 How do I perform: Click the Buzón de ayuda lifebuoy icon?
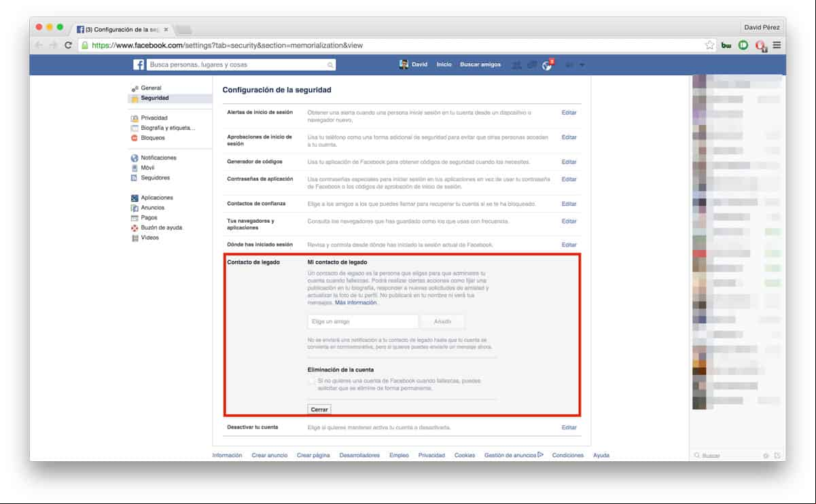[135, 228]
